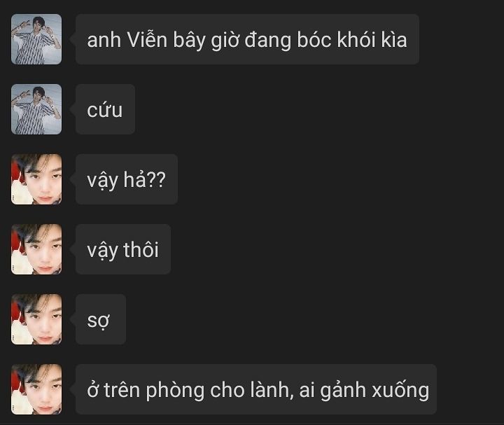Click the question marks after "vậy hả"
The height and width of the screenshot is (425, 504).
[157, 180]
